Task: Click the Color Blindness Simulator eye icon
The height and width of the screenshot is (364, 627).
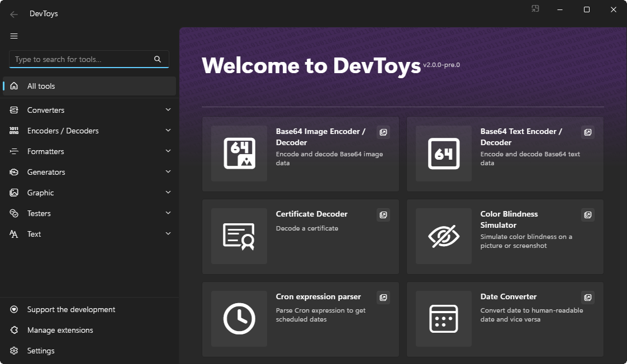Action: [443, 236]
